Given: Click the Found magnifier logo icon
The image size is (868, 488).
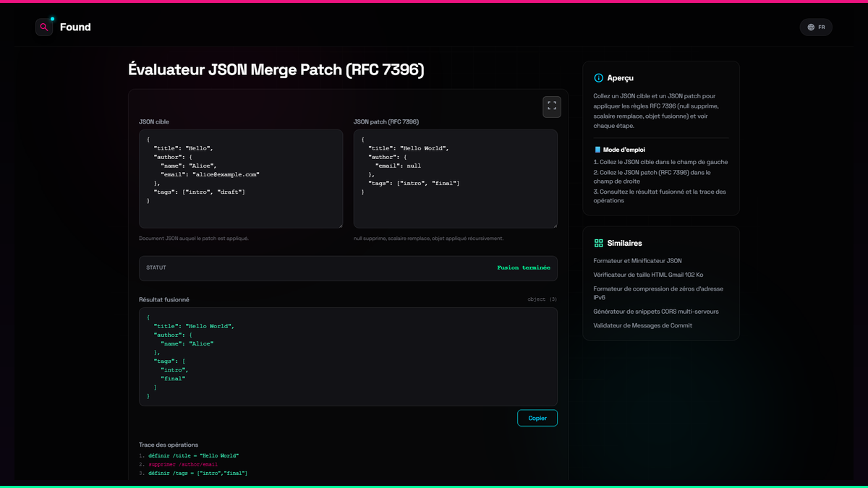Looking at the screenshot, I should [44, 27].
